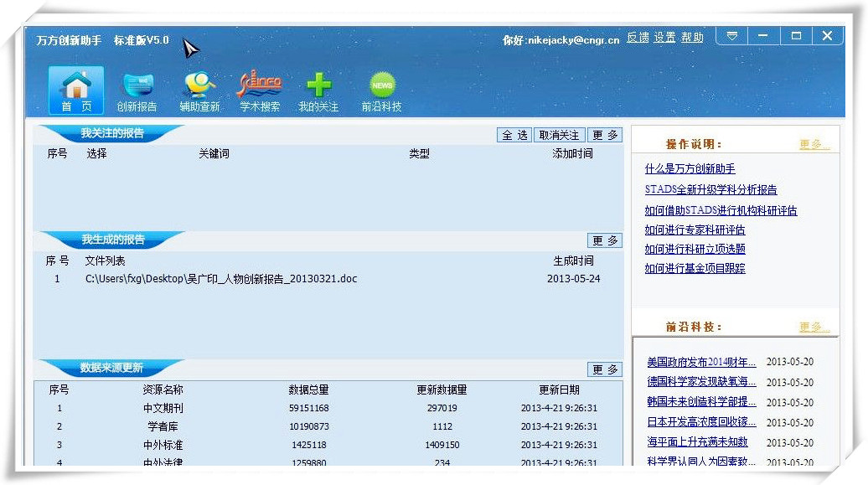Click updated amount 297019
Image resolution: width=868 pixels, height=485 pixels.
pyautogui.click(x=442, y=409)
